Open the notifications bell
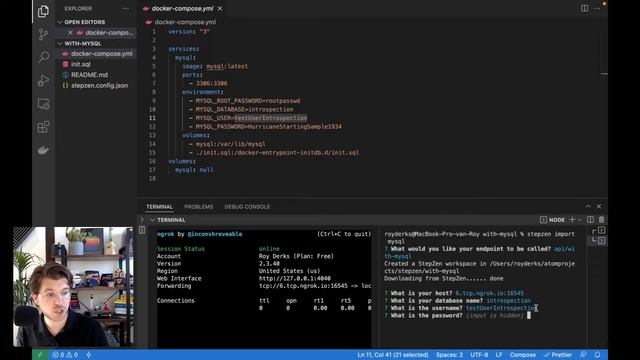The height and width of the screenshot is (360, 640). [x=597, y=355]
